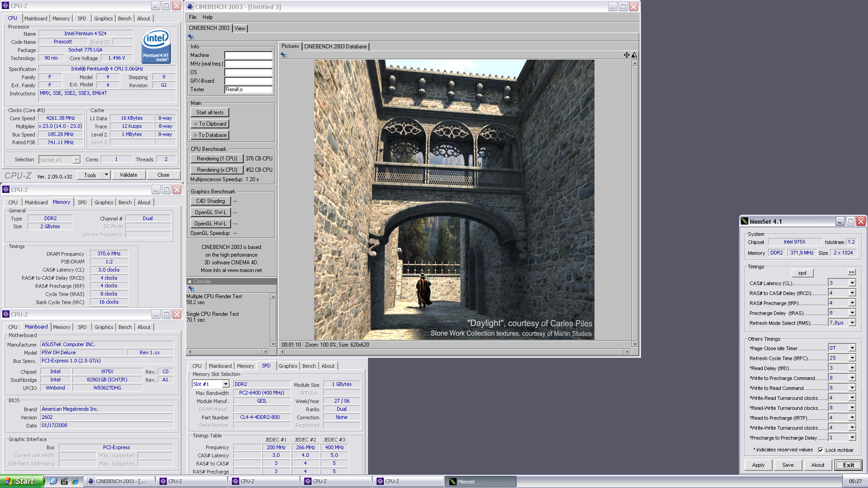Screen dimensions: 868x488
Task: Click the Intel Pentium 4 HT logo
Action: (156, 46)
